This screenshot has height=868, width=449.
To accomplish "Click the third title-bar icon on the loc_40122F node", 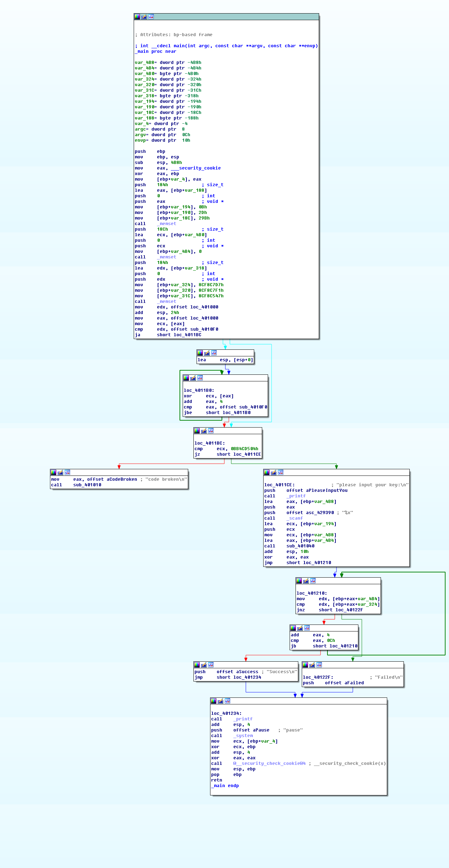I will 319,665.
